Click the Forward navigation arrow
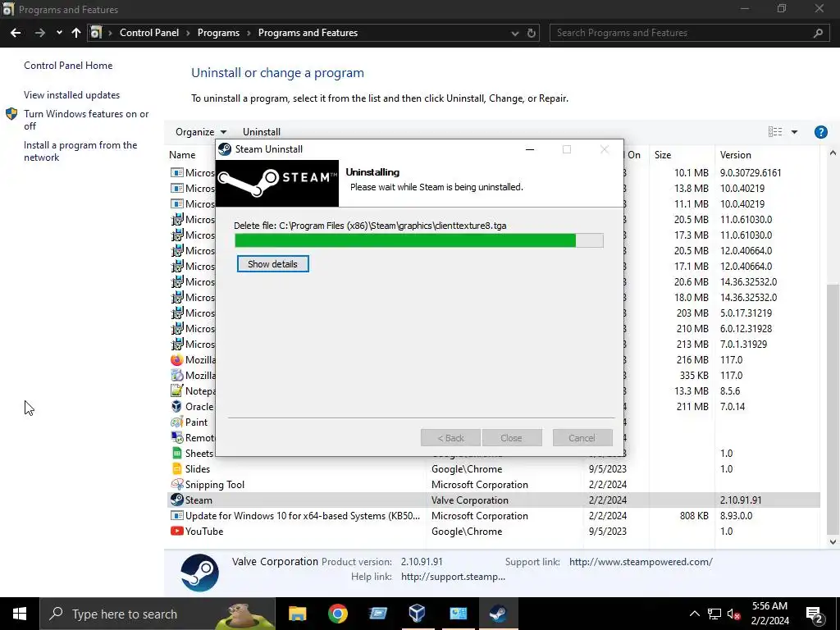This screenshot has height=630, width=840. 40,33
